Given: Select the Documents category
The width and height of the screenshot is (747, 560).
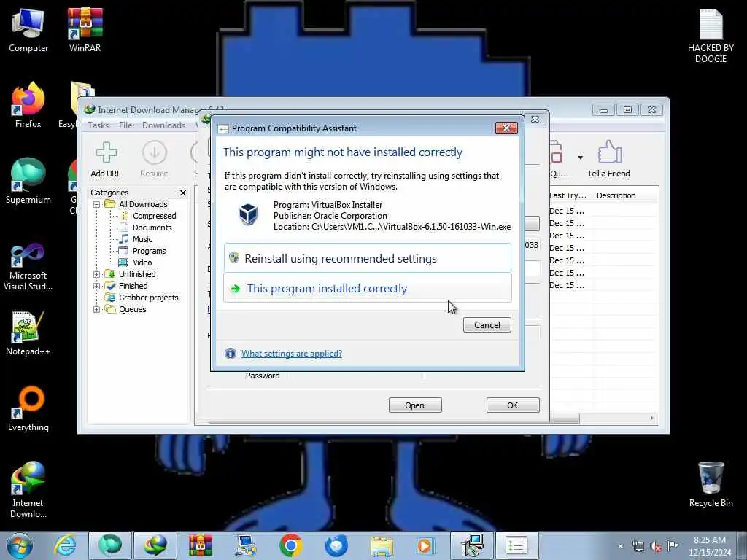Looking at the screenshot, I should tap(145, 227).
